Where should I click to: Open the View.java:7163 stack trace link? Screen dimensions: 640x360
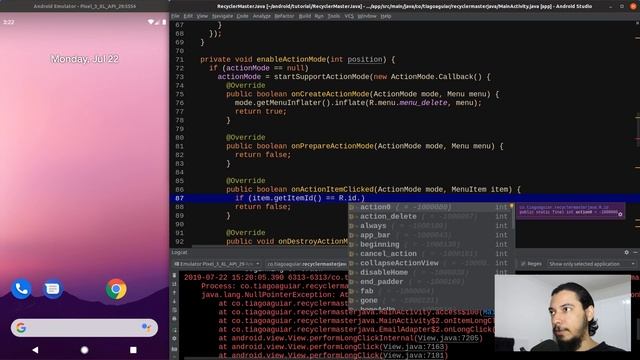[413, 347]
